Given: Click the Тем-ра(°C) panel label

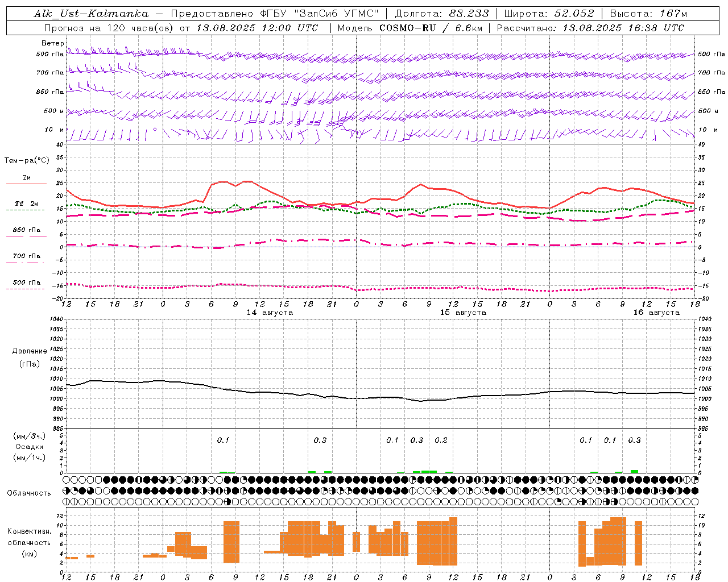Looking at the screenshot, I should coord(27,161).
